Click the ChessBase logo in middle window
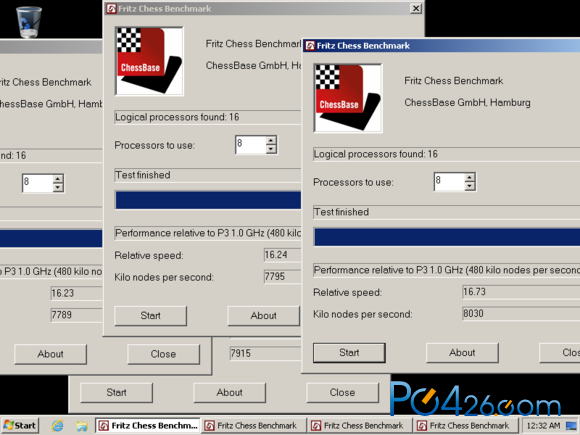 149,61
